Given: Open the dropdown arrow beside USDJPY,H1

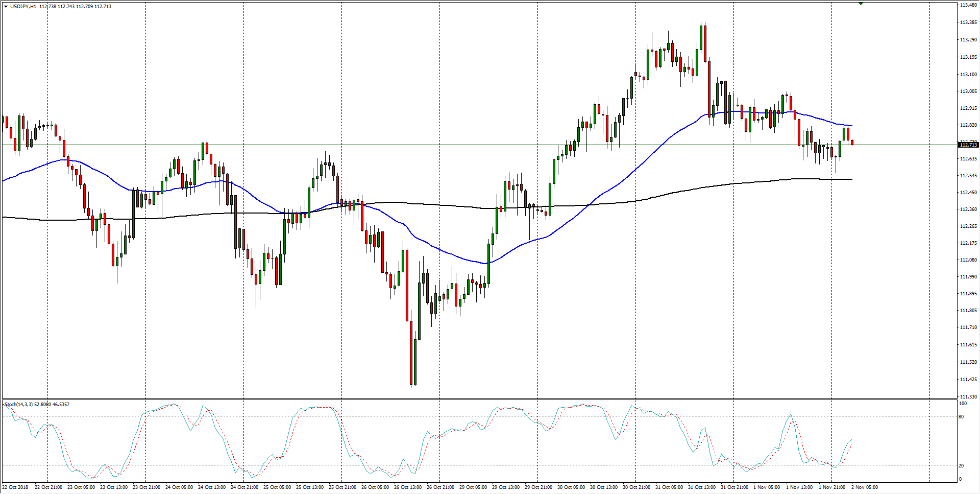Looking at the screenshot, I should click(6, 7).
